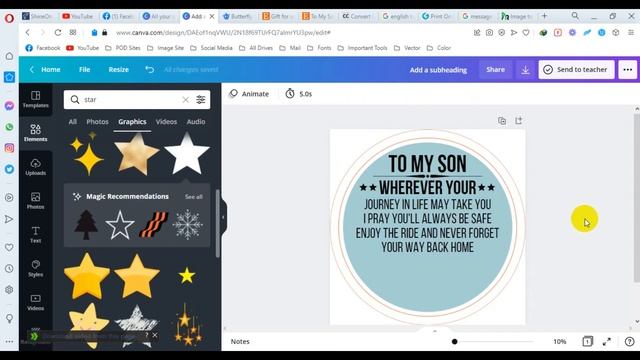This screenshot has width=640, height=360.
Task: Open the Social Media bookmark folder
Action: point(212,48)
